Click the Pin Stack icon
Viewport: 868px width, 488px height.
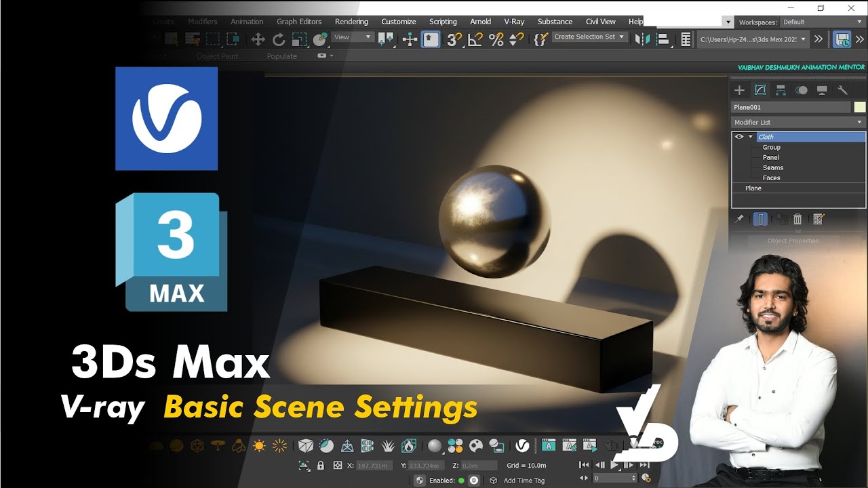740,219
